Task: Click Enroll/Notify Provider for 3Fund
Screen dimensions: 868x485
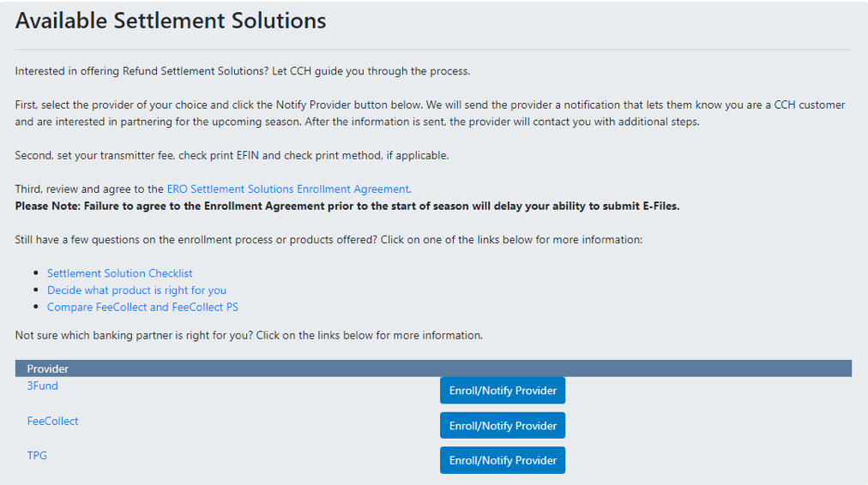Action: coord(503,391)
